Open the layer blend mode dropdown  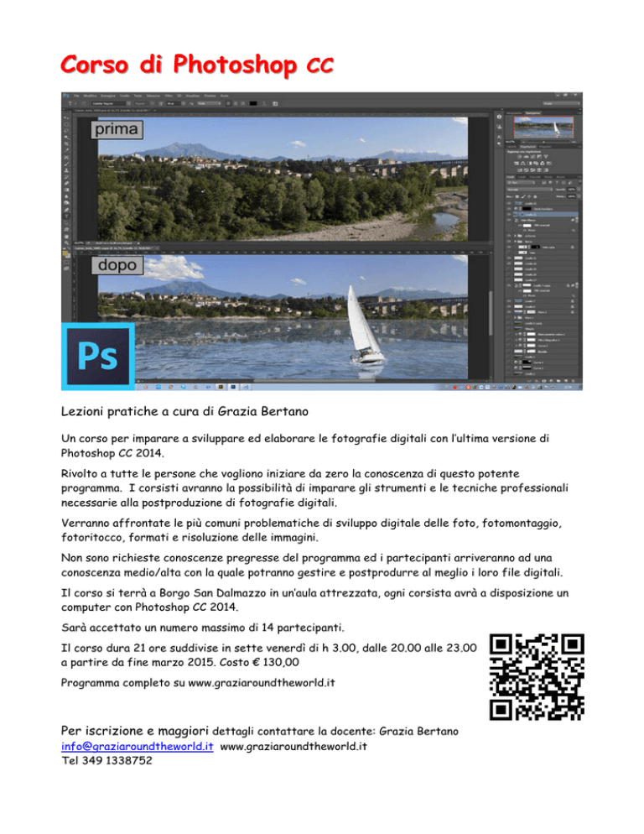tap(530, 190)
